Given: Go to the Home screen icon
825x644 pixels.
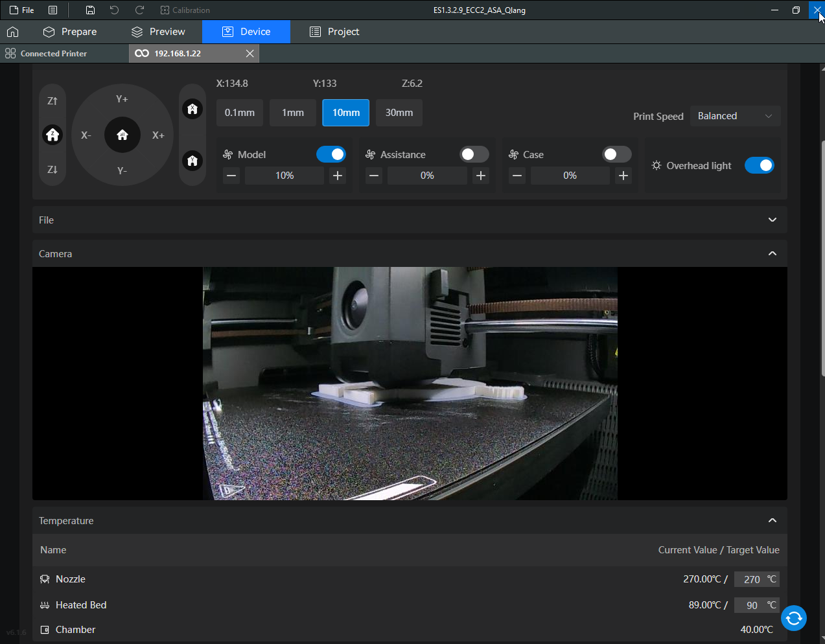Looking at the screenshot, I should pos(13,32).
